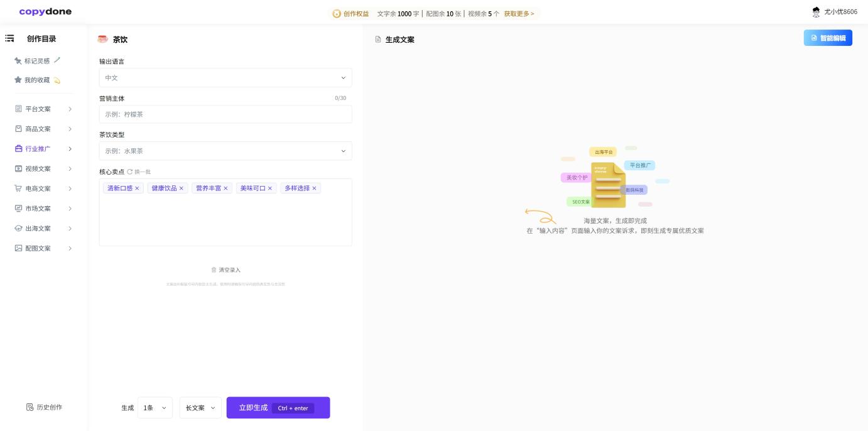Image resolution: width=868 pixels, height=431 pixels.
Task: Expand the 电商文案 chevron
Action: click(x=70, y=188)
